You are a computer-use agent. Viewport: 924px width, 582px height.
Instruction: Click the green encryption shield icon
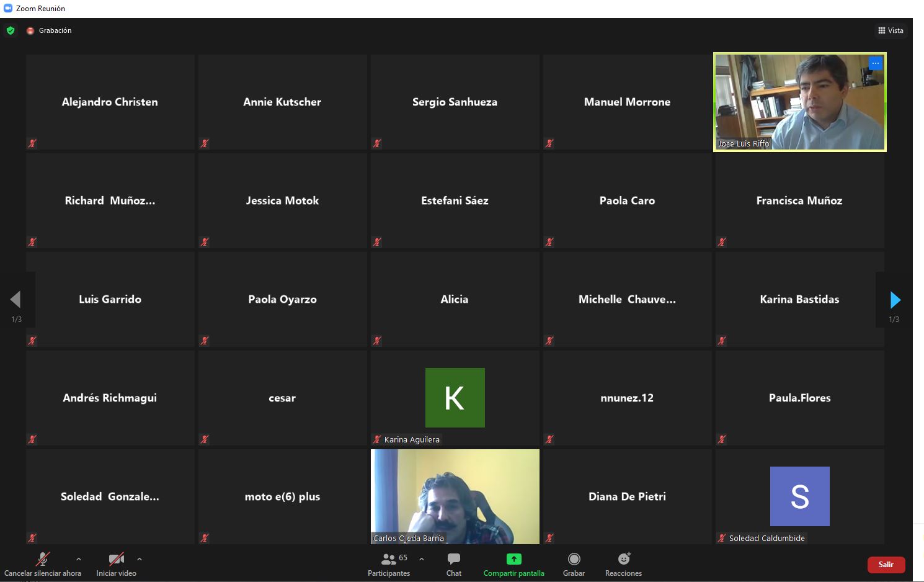click(x=11, y=30)
